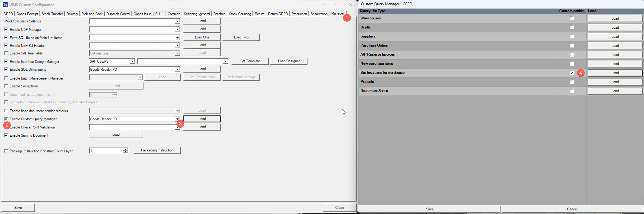Click the Load Designer button
The image size is (644, 214).
coord(289,61)
